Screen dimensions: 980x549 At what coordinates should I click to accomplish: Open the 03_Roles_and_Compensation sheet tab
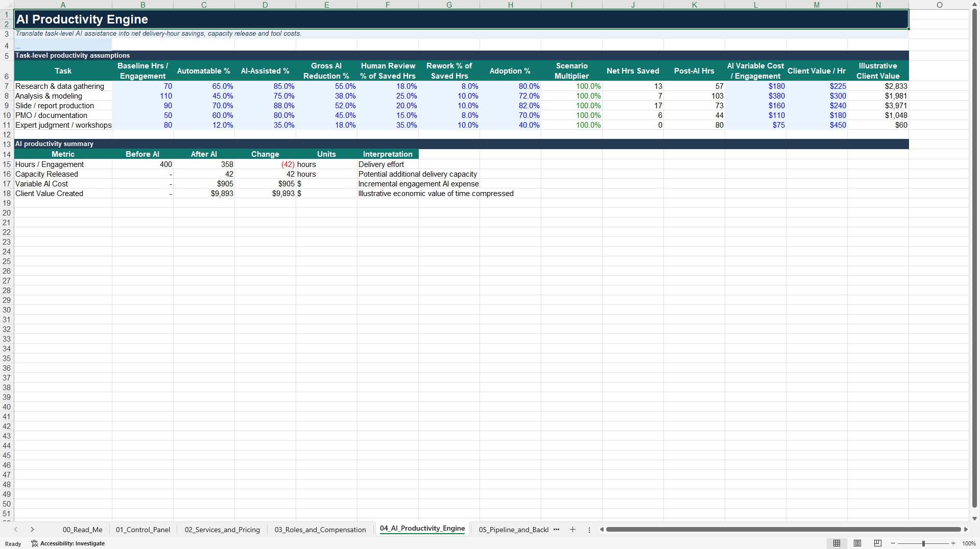coord(320,530)
